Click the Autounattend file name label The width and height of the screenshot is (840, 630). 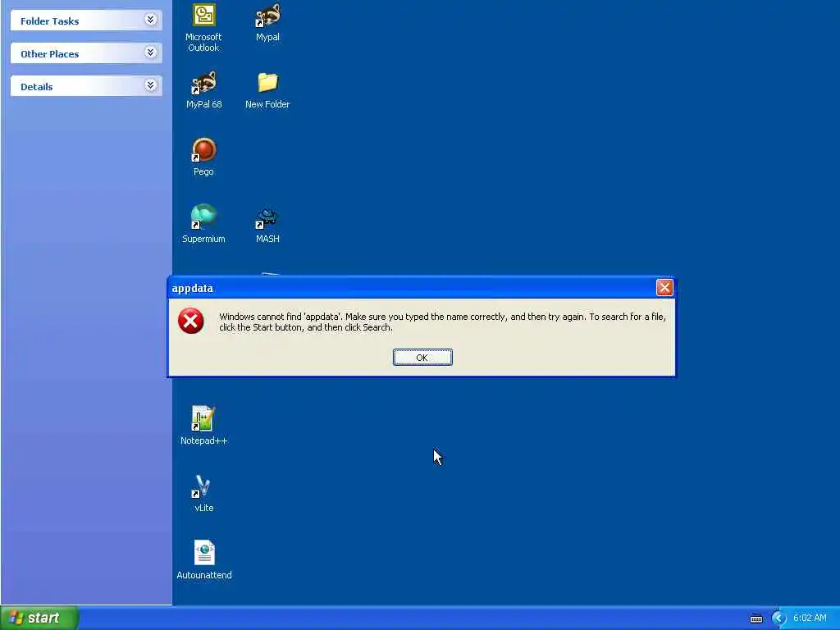(204, 575)
